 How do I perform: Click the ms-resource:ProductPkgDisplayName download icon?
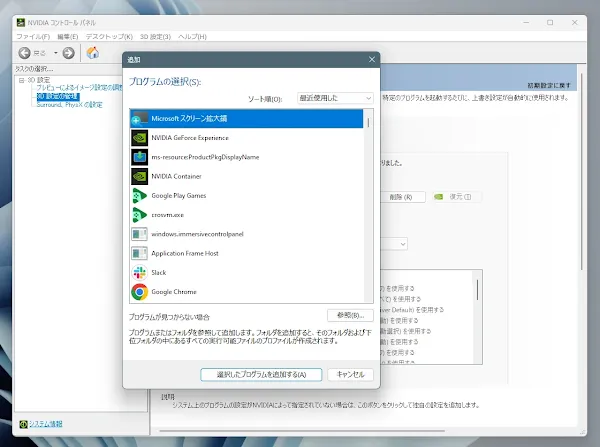tap(139, 157)
